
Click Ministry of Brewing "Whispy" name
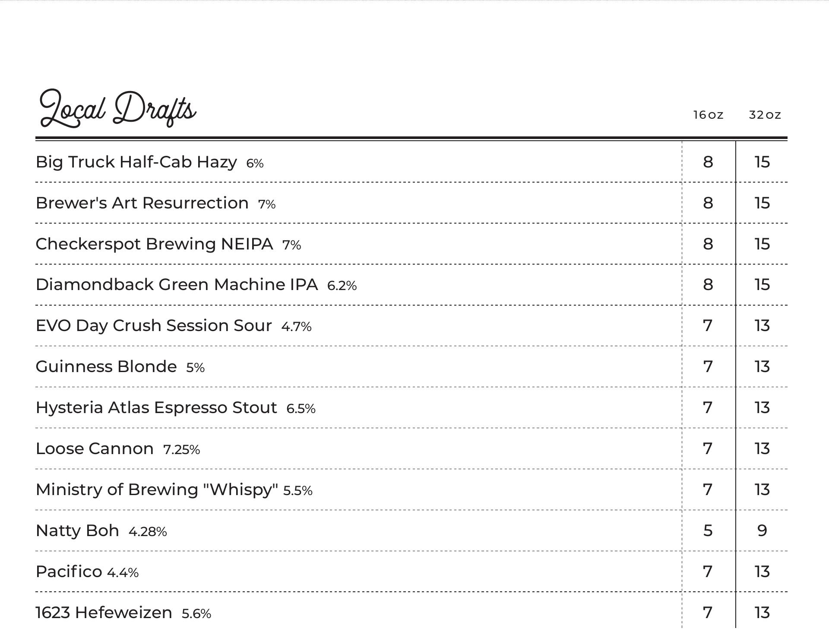pyautogui.click(x=157, y=490)
